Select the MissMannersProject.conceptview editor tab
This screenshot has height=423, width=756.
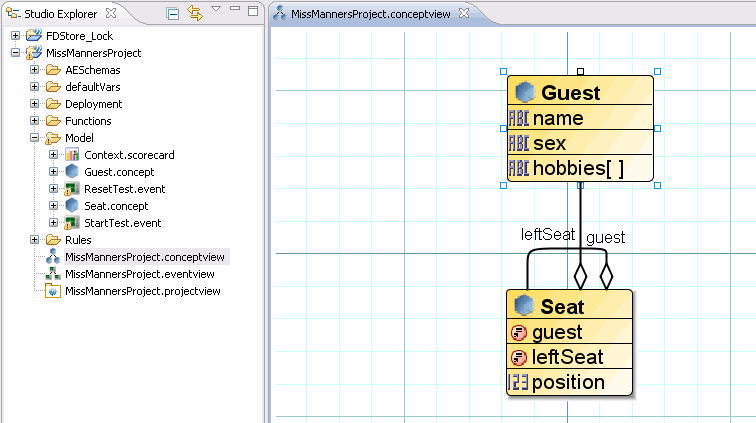click(x=370, y=14)
